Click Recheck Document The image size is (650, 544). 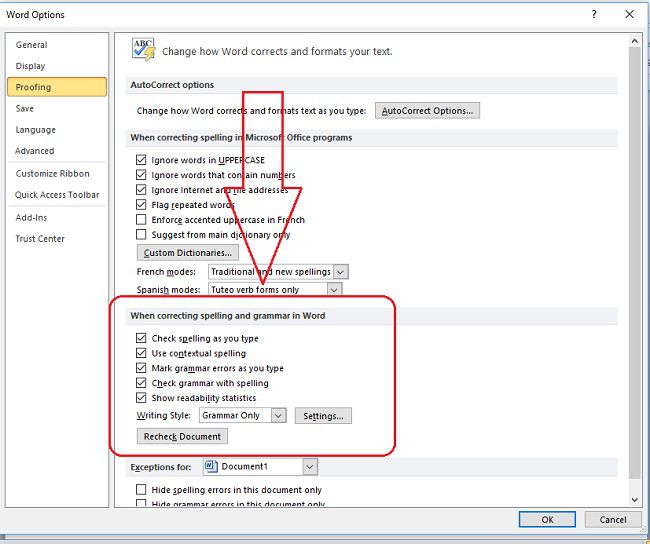(x=182, y=437)
